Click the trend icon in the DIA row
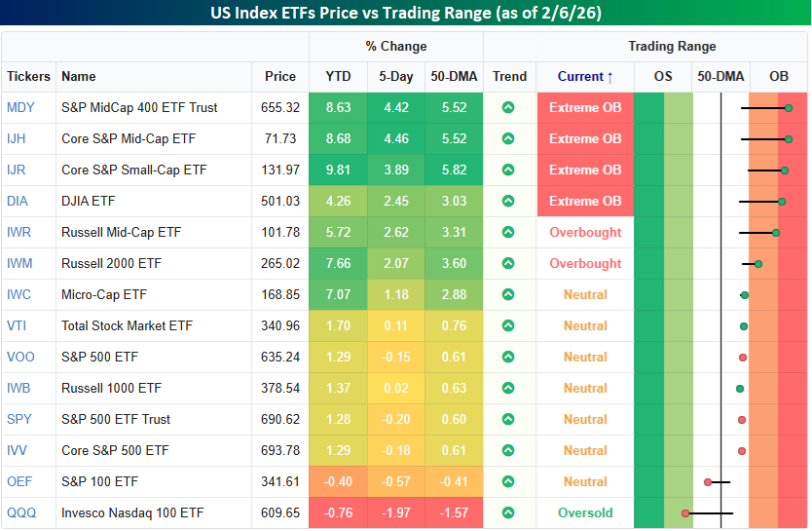812x531 pixels. point(508,201)
